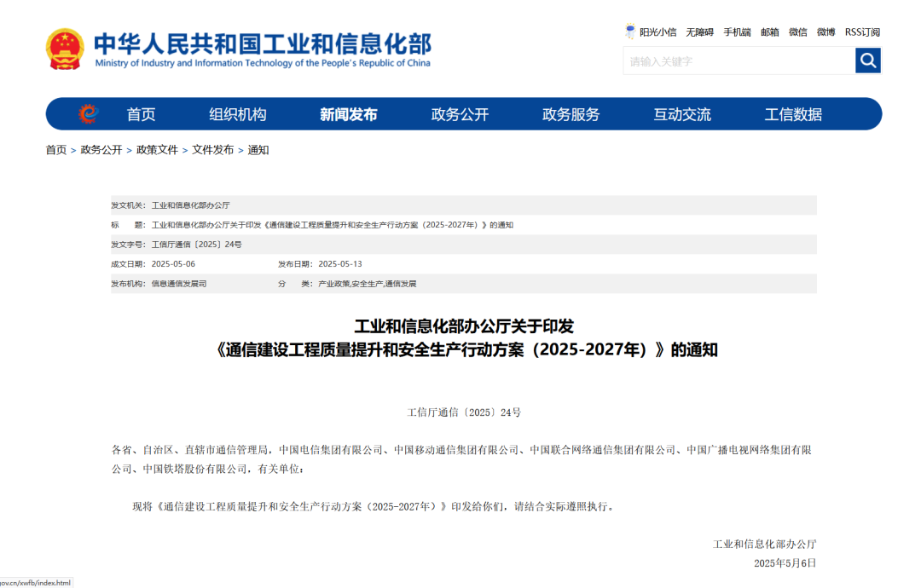Image resolution: width=921 pixels, height=588 pixels.
Task: Click the 发文机关 value 工业和信息化部办公厅
Action: 191,205
